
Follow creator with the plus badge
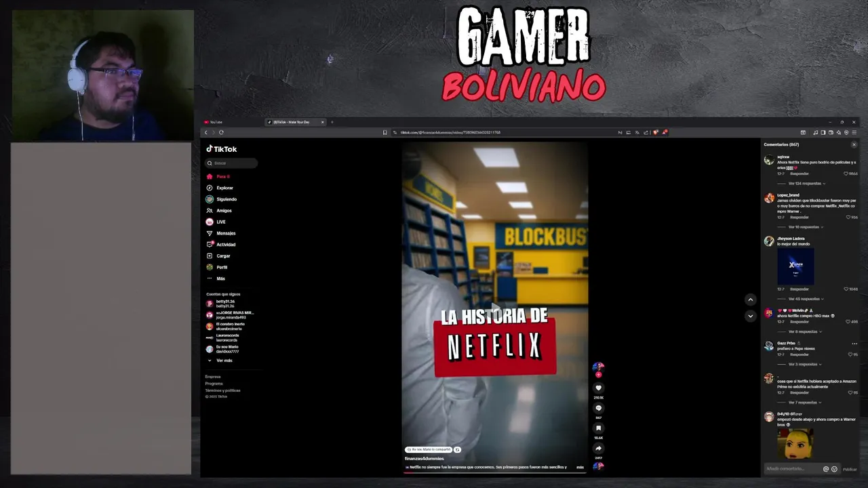point(598,375)
